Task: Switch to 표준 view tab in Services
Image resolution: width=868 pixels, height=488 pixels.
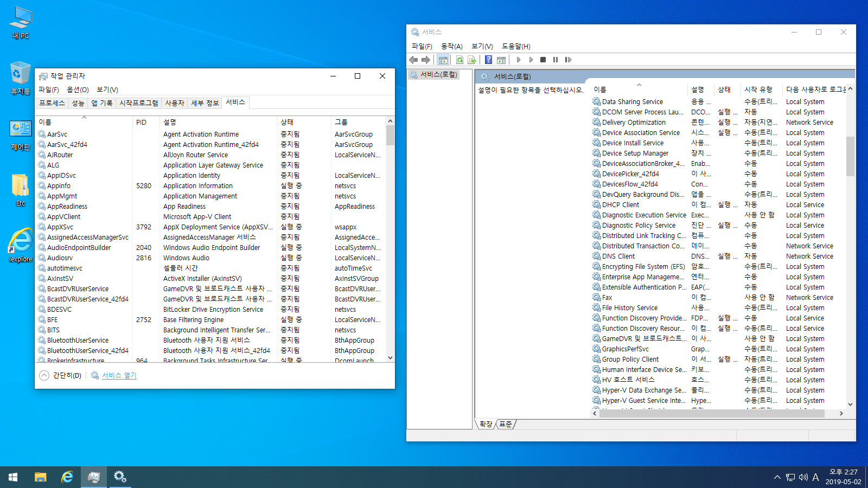Action: [x=506, y=424]
